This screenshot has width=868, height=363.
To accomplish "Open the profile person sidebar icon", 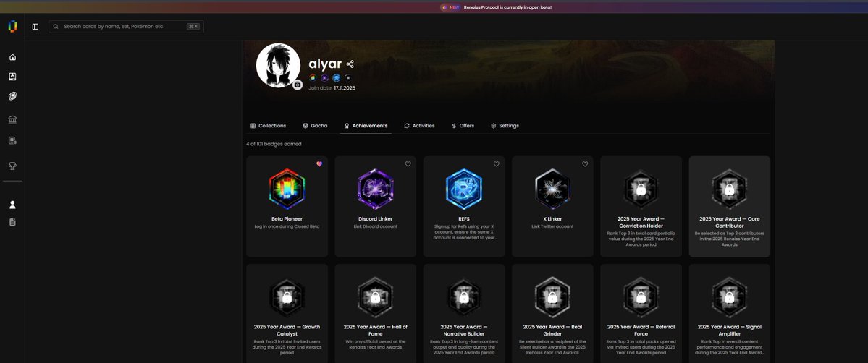I will pyautogui.click(x=13, y=204).
